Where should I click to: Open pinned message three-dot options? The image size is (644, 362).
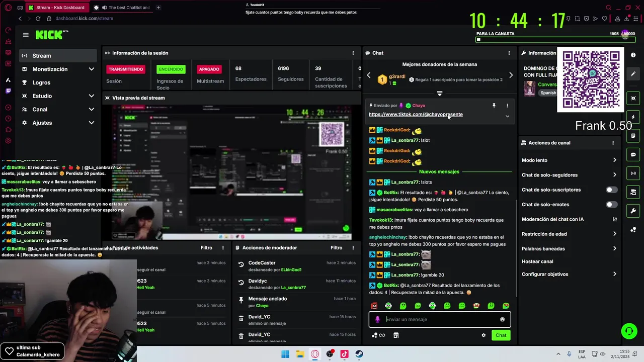pos(507,106)
